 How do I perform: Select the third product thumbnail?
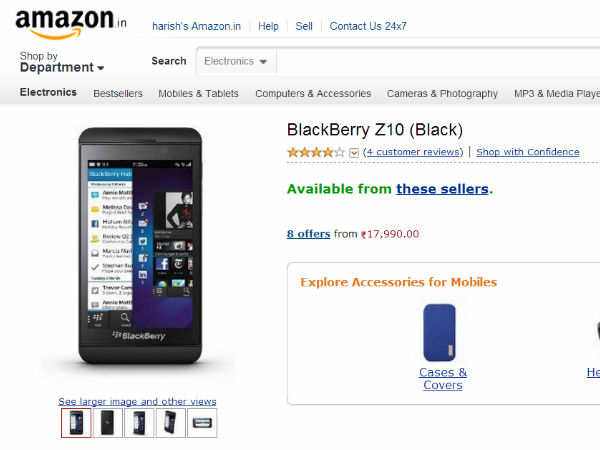(138, 423)
